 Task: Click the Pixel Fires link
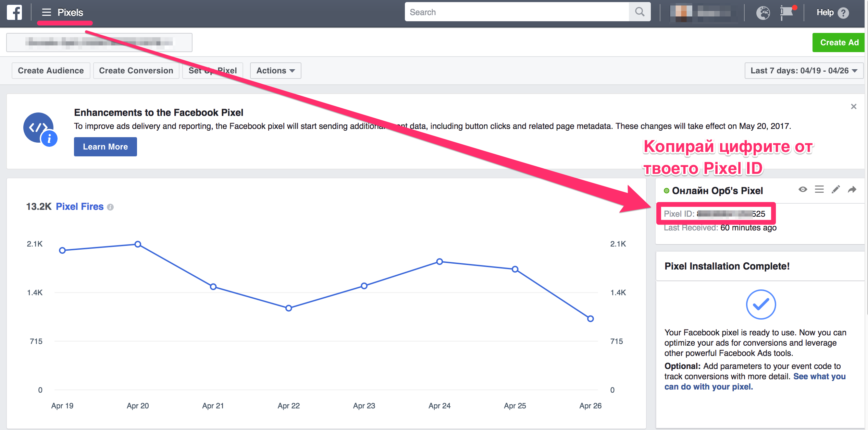pos(79,206)
